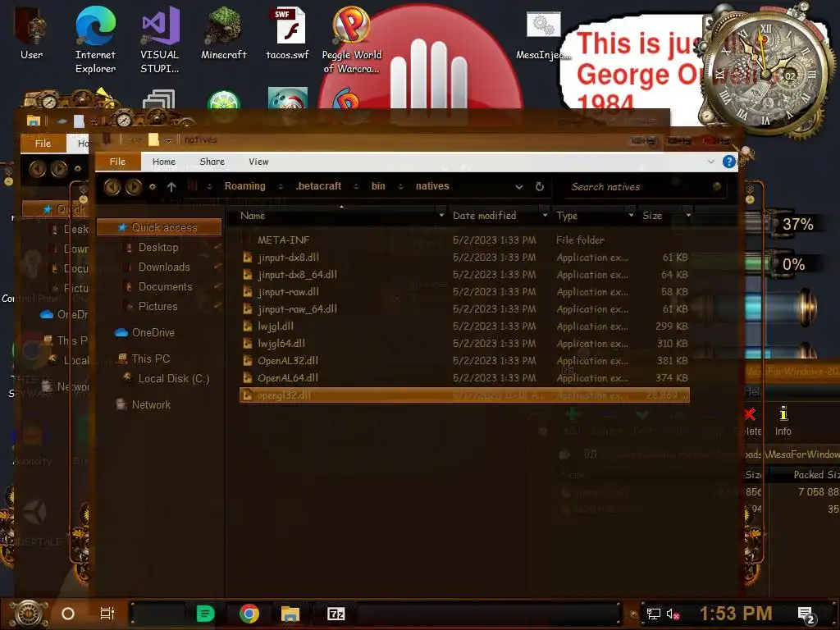Click bin in the address breadcrumb

coord(378,186)
